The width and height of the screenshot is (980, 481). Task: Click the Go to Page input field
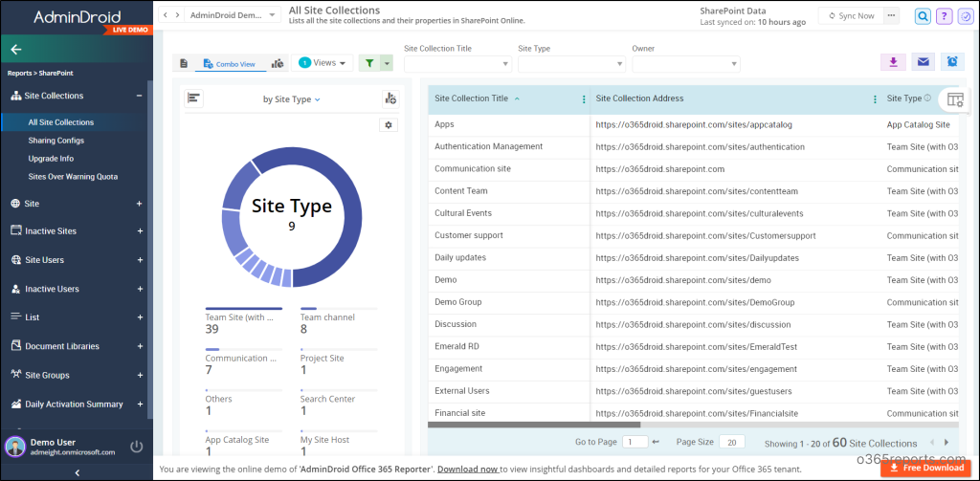(635, 442)
